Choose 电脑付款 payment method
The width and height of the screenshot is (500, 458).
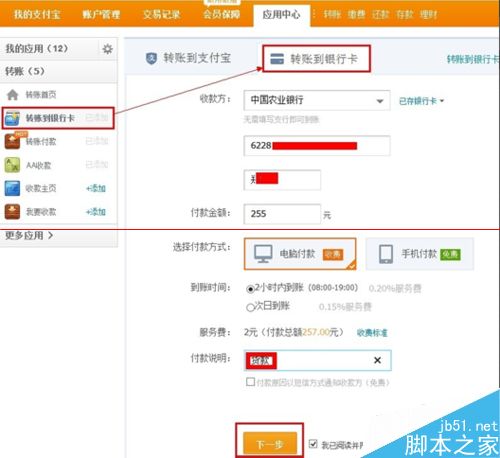pos(300,254)
